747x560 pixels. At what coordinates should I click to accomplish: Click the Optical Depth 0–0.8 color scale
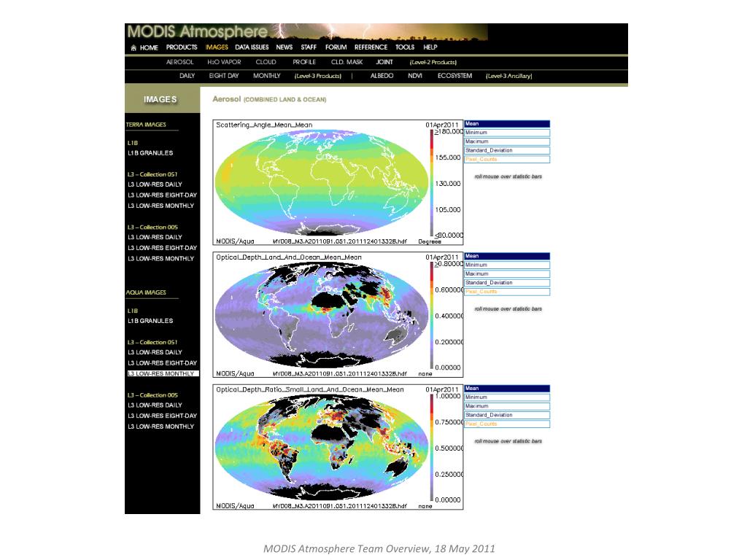pyautogui.click(x=432, y=315)
